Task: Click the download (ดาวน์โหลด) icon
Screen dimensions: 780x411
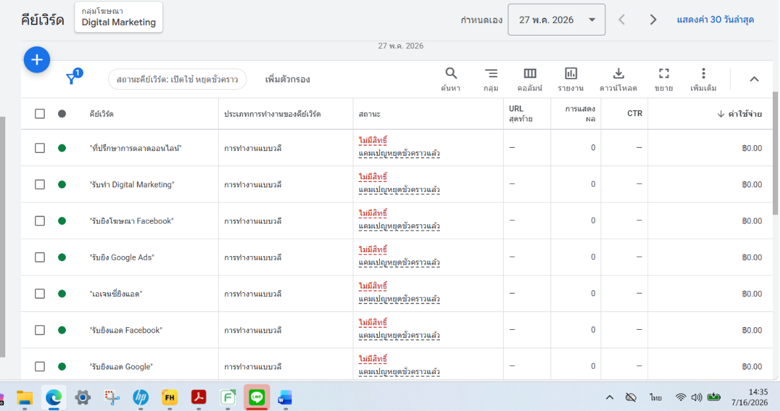Action: tap(618, 74)
